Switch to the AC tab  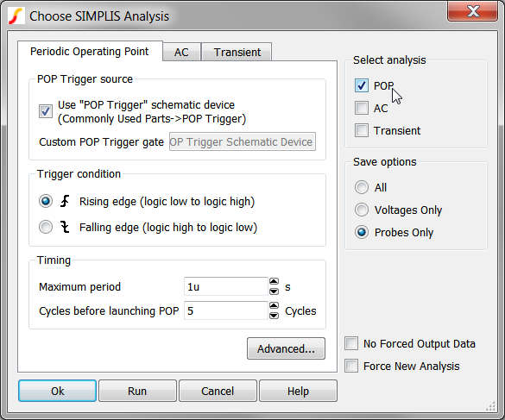[x=181, y=52]
